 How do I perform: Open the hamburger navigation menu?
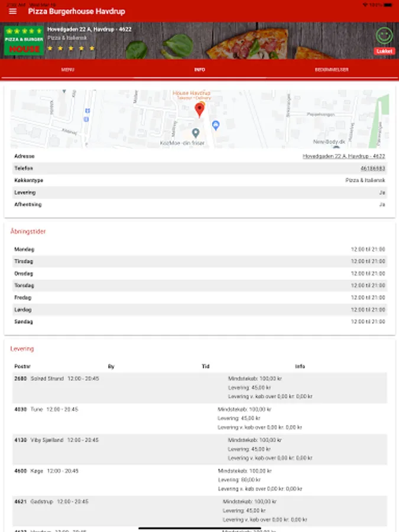pyautogui.click(x=12, y=11)
